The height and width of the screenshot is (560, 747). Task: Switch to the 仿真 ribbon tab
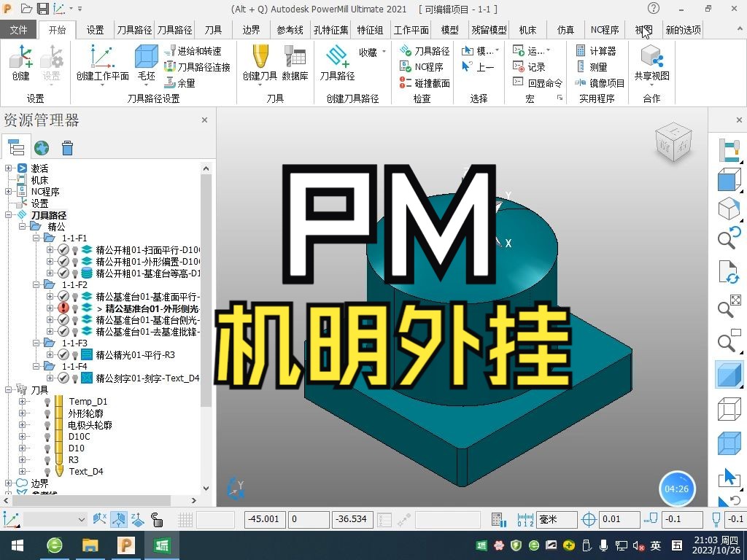[565, 30]
